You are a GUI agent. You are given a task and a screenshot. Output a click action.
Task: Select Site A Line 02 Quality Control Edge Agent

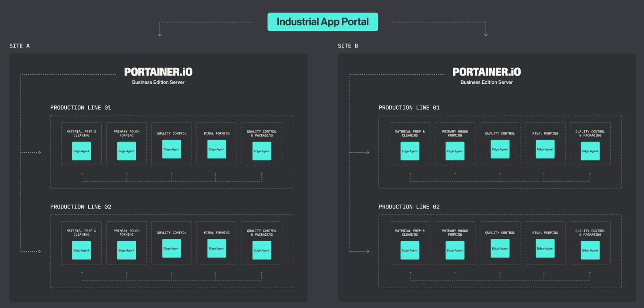(172, 248)
